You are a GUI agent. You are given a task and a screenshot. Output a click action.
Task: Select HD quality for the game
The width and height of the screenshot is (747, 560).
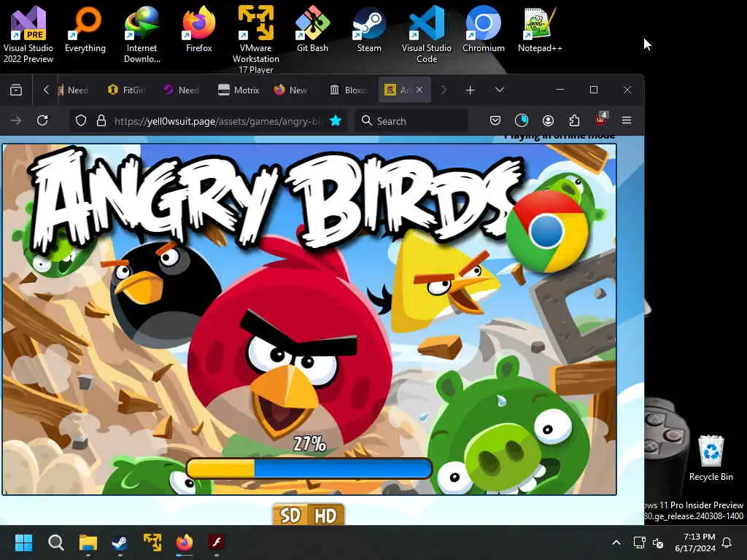click(x=326, y=515)
